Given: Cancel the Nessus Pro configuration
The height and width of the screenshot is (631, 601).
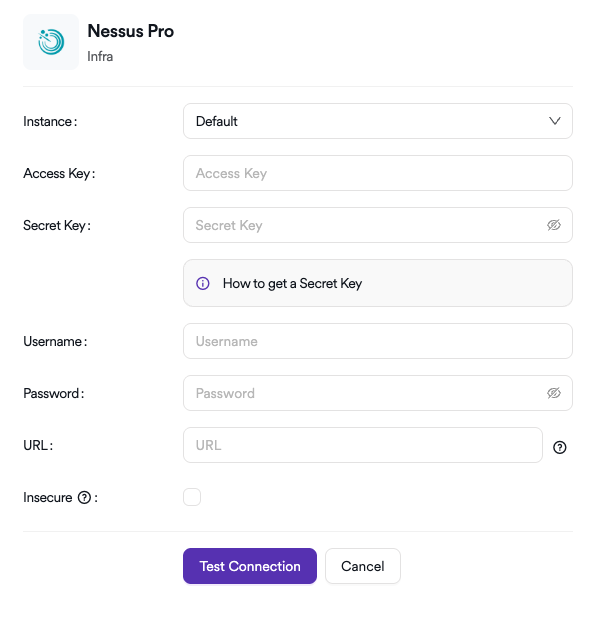Looking at the screenshot, I should pyautogui.click(x=362, y=566).
